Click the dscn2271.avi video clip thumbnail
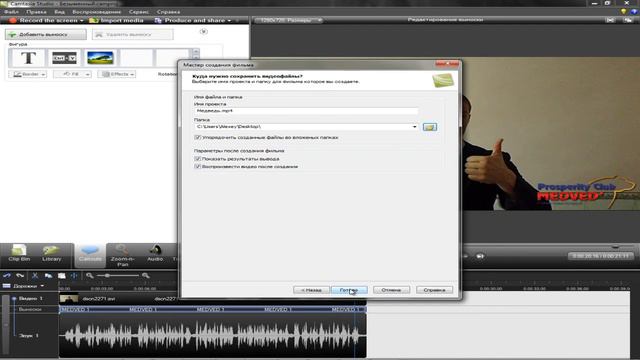640x360 pixels. pyautogui.click(x=69, y=299)
